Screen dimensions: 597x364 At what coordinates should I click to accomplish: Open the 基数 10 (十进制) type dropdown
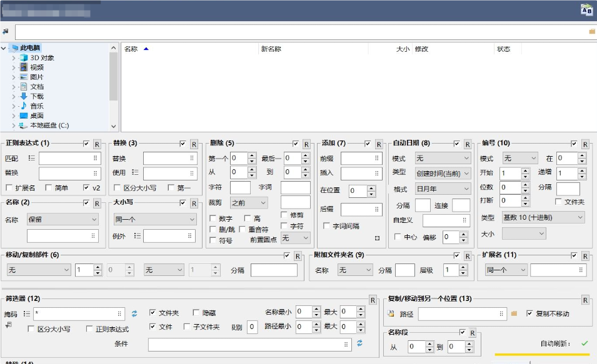point(543,217)
